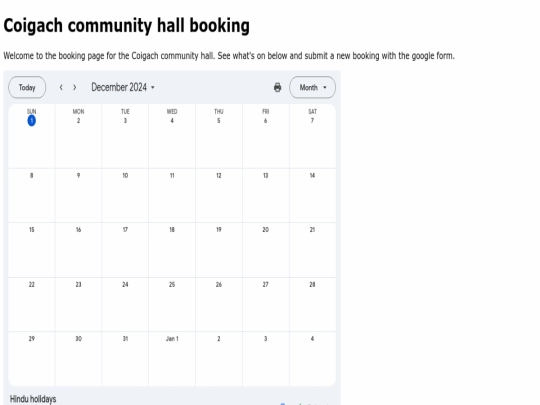Click date 16 in calendar
The width and height of the screenshot is (540, 405).
[79, 230]
